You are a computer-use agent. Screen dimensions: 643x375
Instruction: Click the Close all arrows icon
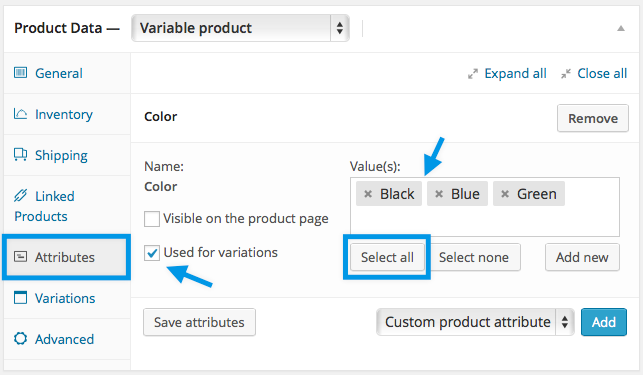pyautogui.click(x=566, y=74)
